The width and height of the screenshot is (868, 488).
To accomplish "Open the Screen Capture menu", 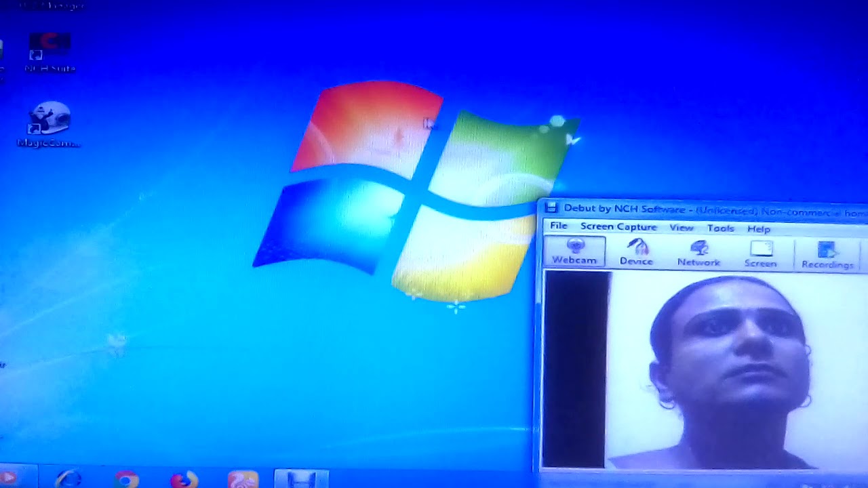I will coord(618,227).
